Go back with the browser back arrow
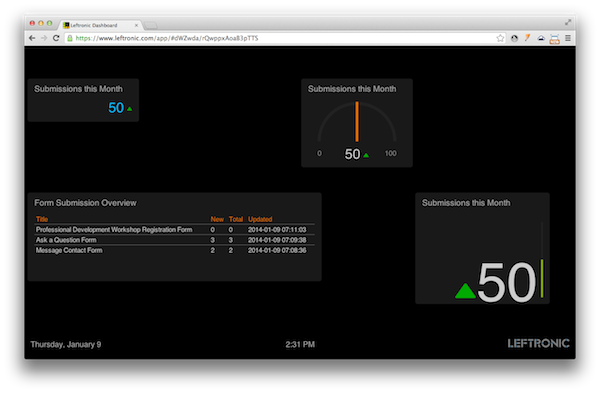This screenshot has width=600, height=393. coord(33,38)
